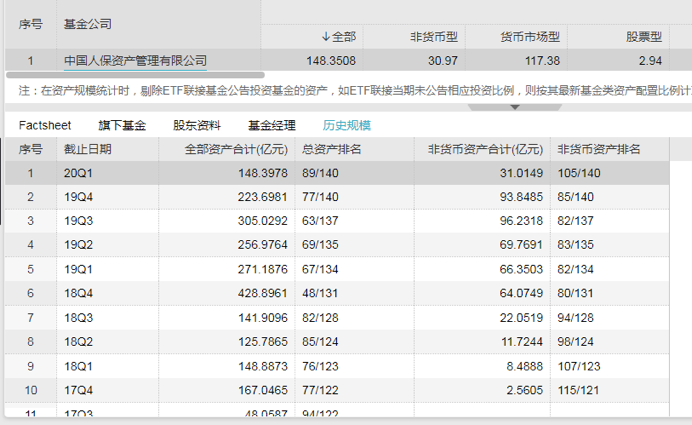Click the 全部资产合计(亿元) column header
Screen dimensions: 692x425
[x=236, y=149]
